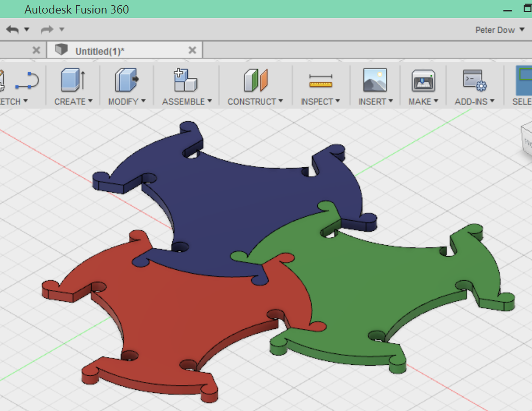The height and width of the screenshot is (411, 532).
Task: Switch to the Untitled(1)* tab
Action: [x=99, y=51]
